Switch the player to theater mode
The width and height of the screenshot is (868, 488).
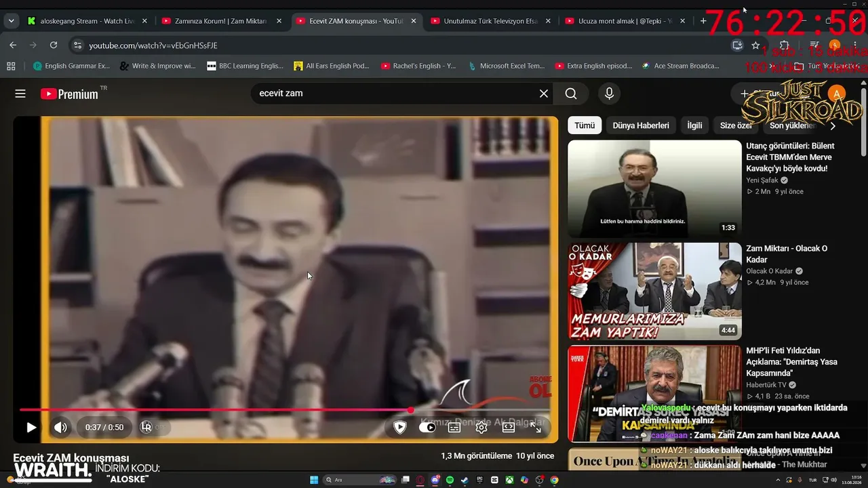509,428
